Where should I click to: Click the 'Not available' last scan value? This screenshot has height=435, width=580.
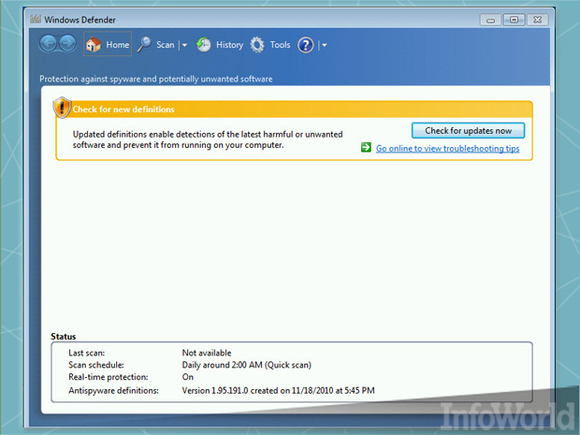(206, 353)
